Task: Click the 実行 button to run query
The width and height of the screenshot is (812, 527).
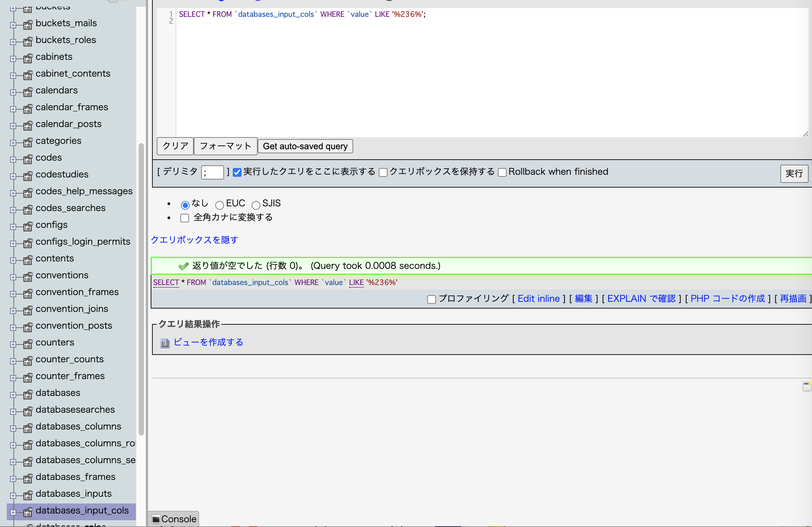Action: coord(793,173)
